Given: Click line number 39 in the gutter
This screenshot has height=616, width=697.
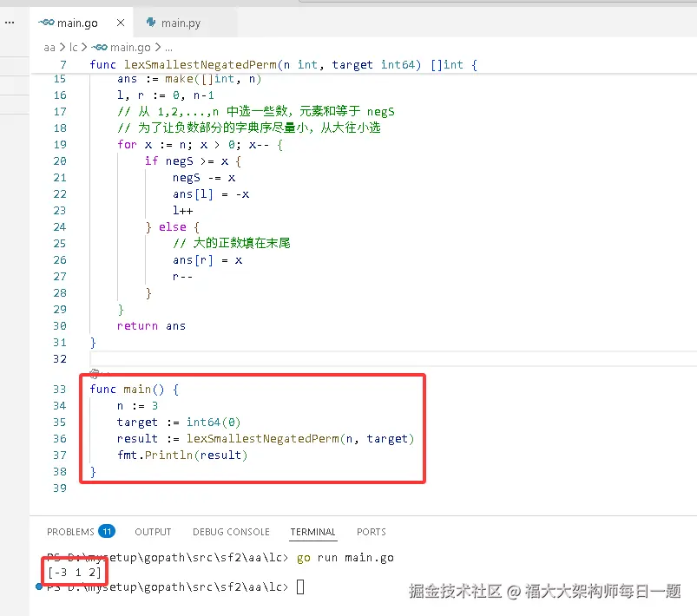Looking at the screenshot, I should pos(60,488).
